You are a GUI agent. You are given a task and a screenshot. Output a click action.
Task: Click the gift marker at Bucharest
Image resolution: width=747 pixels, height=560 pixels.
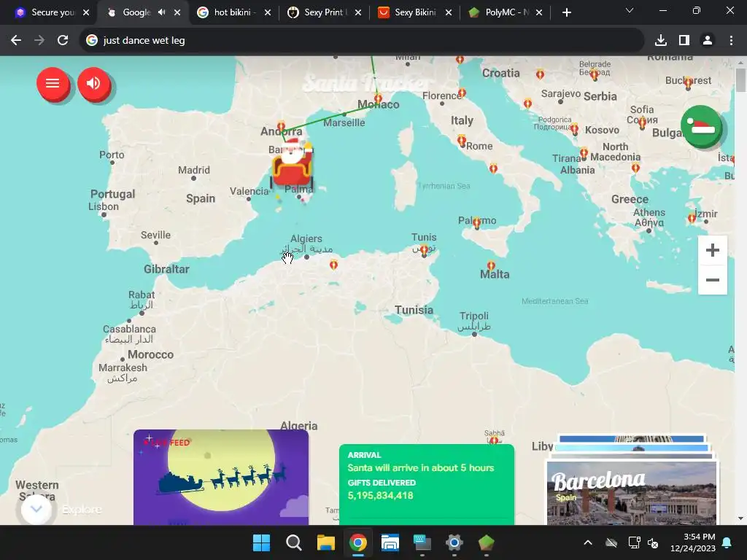[x=689, y=84]
